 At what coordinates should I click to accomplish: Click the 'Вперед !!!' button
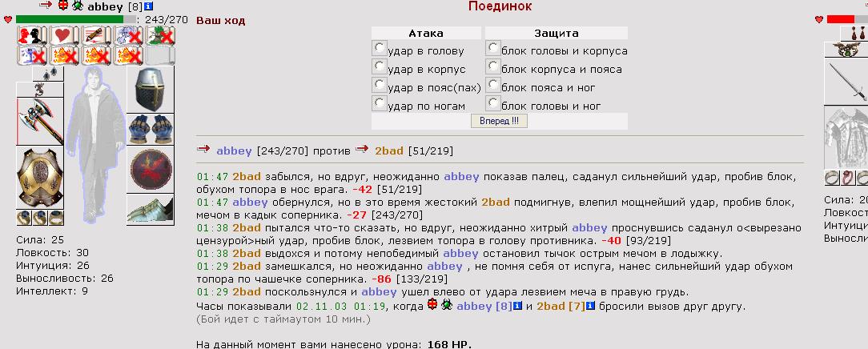coord(500,121)
